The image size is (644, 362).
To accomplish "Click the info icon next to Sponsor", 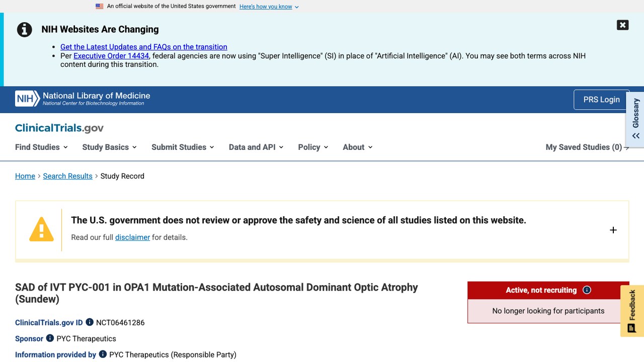I will 50,338.
